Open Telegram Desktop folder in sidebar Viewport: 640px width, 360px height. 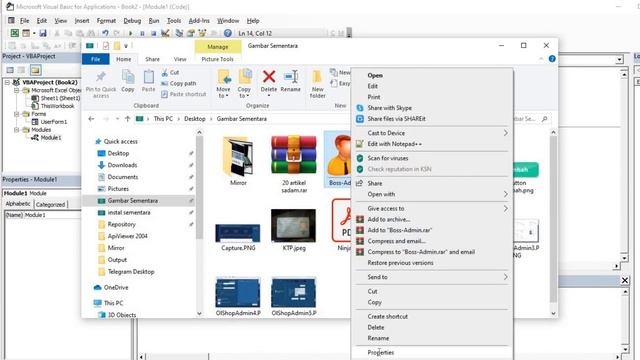(131, 272)
